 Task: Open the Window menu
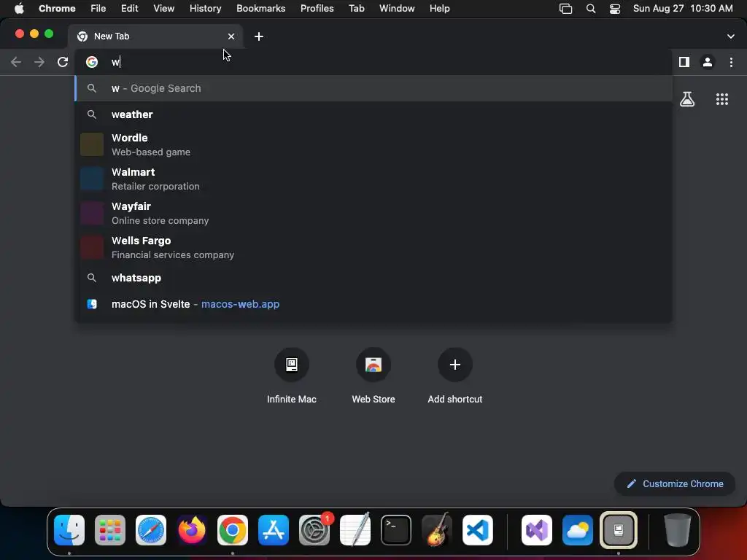coord(397,8)
